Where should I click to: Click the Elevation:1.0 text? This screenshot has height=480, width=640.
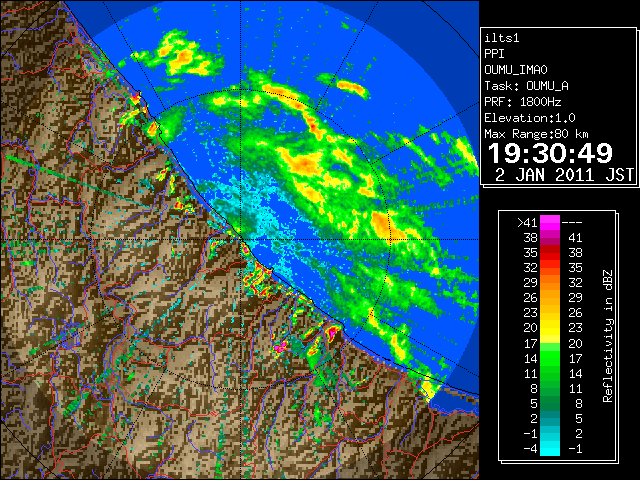(530, 118)
